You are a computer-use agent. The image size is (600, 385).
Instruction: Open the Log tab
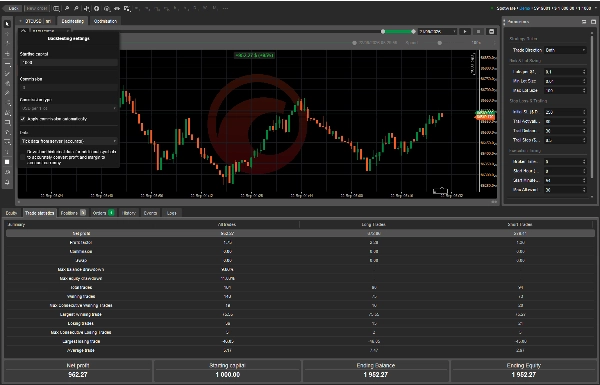coord(171,213)
